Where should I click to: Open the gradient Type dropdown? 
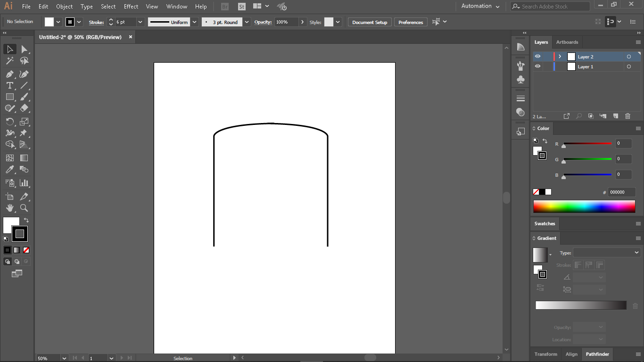coord(607,253)
